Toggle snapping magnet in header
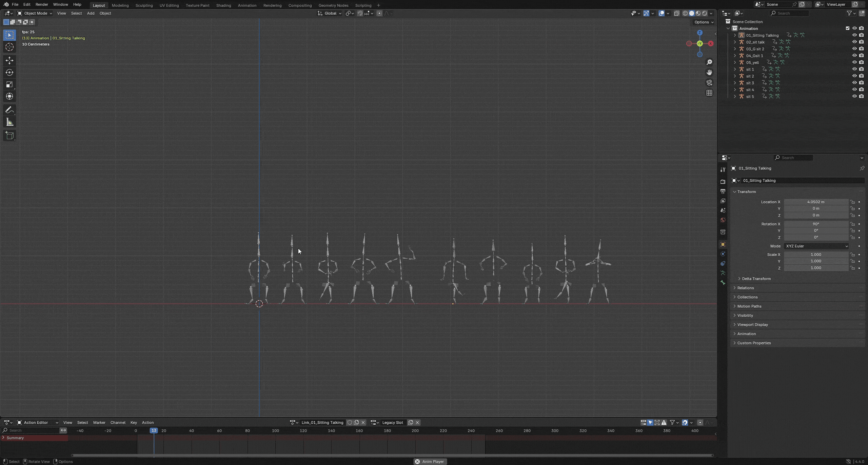This screenshot has width=868, height=465. [x=360, y=14]
